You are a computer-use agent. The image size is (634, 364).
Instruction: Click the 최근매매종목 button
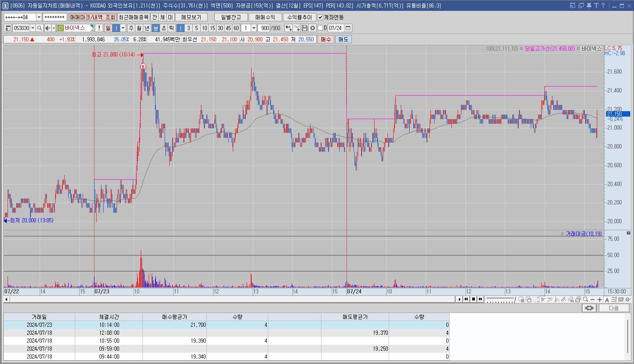133,17
